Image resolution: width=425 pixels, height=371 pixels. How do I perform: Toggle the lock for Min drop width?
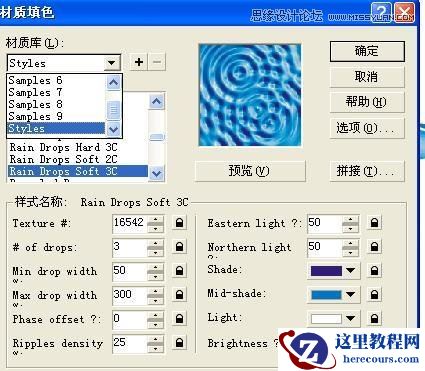pyautogui.click(x=179, y=271)
